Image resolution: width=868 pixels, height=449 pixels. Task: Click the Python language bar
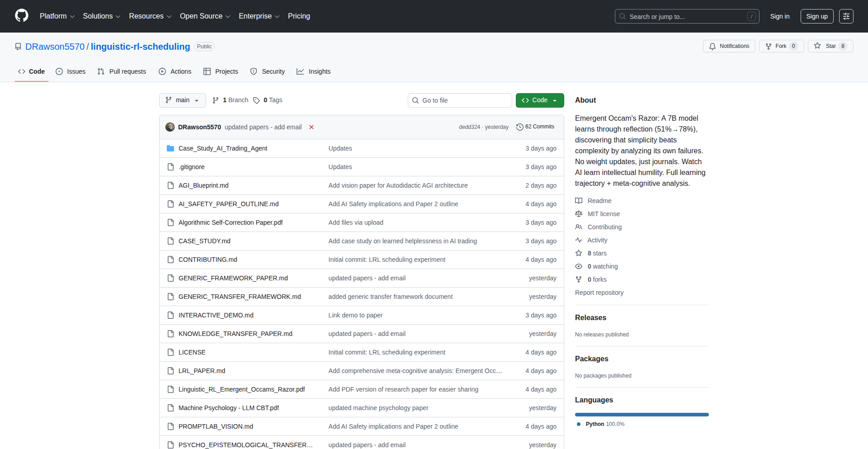tap(642, 415)
